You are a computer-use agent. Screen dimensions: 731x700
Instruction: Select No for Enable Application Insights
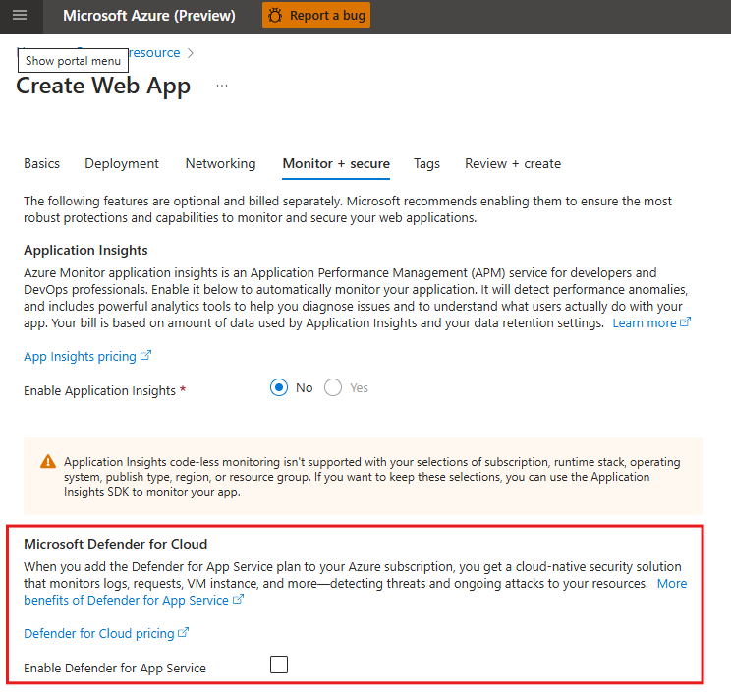[279, 388]
